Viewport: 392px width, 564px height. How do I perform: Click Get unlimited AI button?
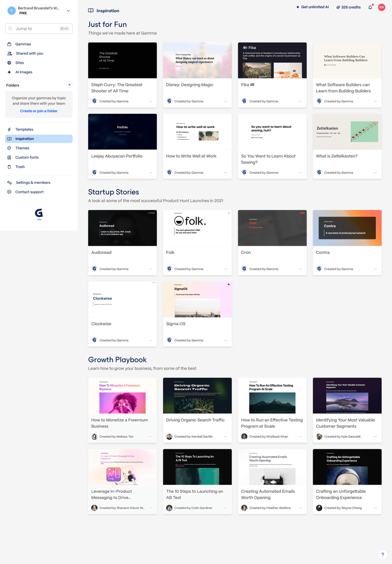pos(312,7)
